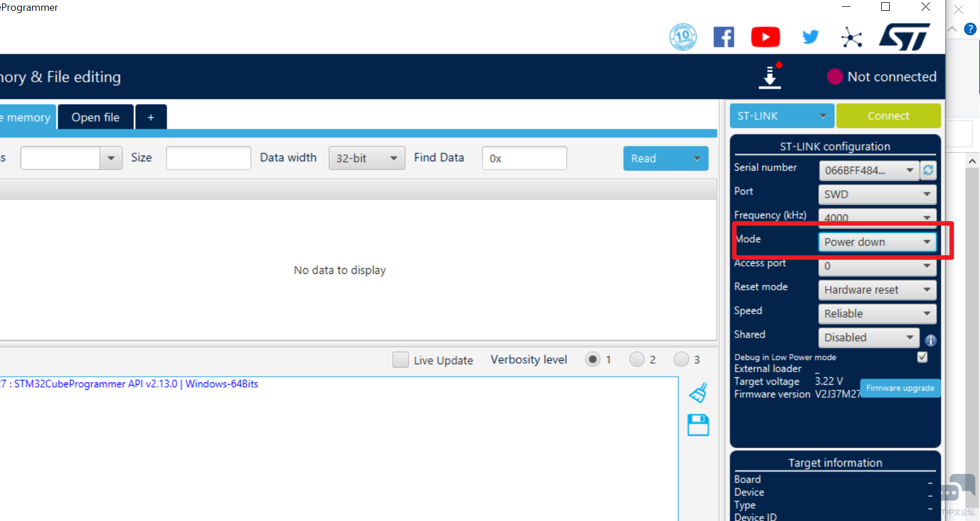Select verbosity level 2
Screen dimensions: 980x521
637,359
